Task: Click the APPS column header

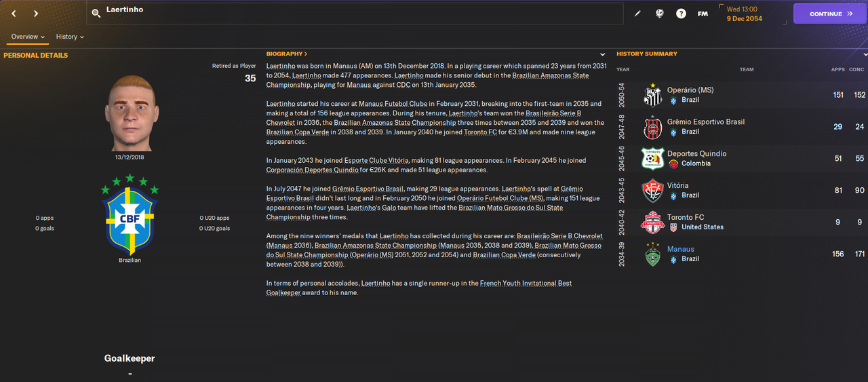Action: click(838, 69)
